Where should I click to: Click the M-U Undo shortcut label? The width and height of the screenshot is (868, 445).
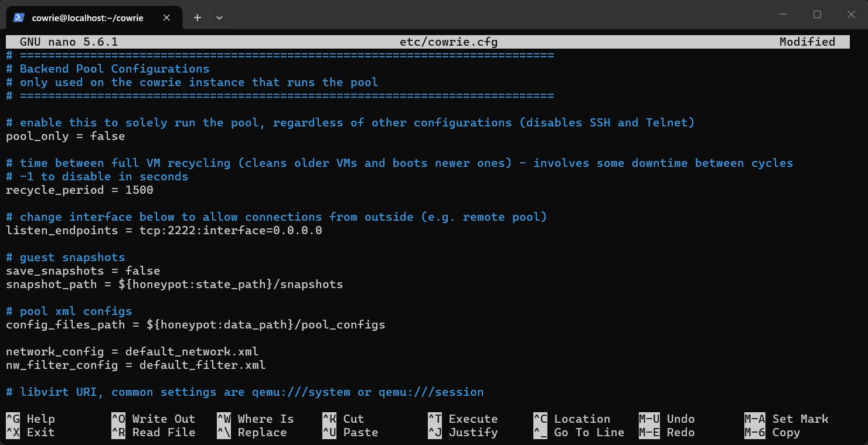[x=667, y=419]
